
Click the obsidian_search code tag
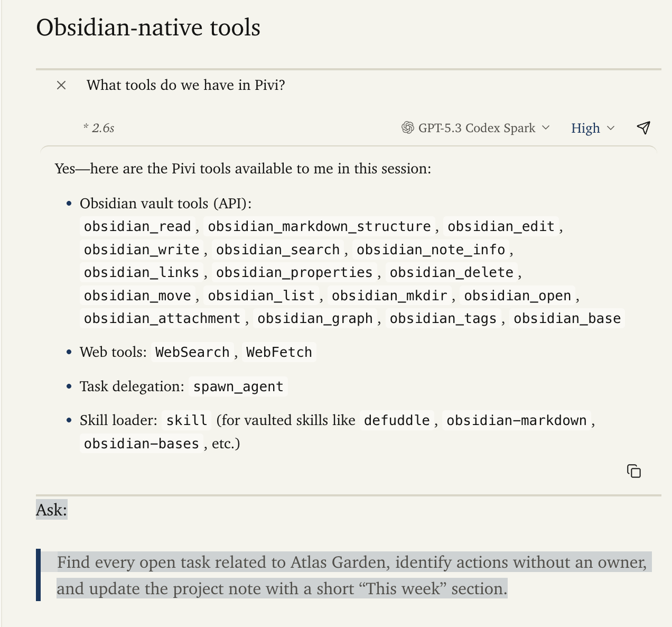pyautogui.click(x=278, y=250)
